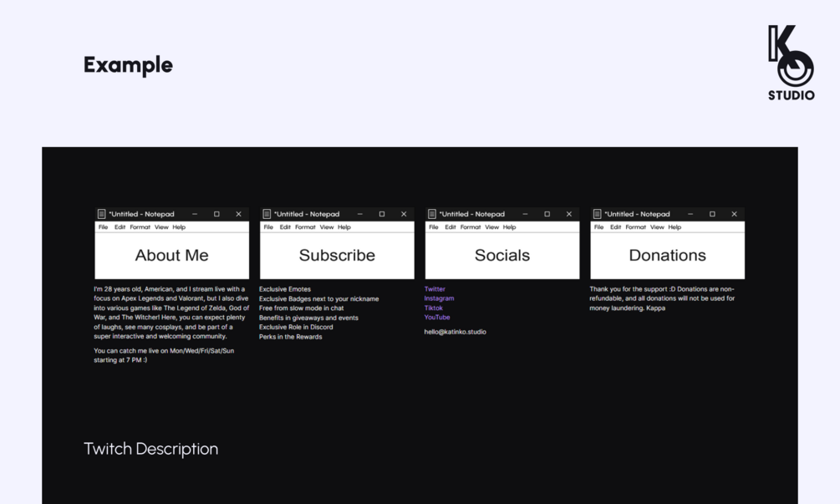
Task: Open the File menu in the About Me window
Action: click(x=103, y=227)
